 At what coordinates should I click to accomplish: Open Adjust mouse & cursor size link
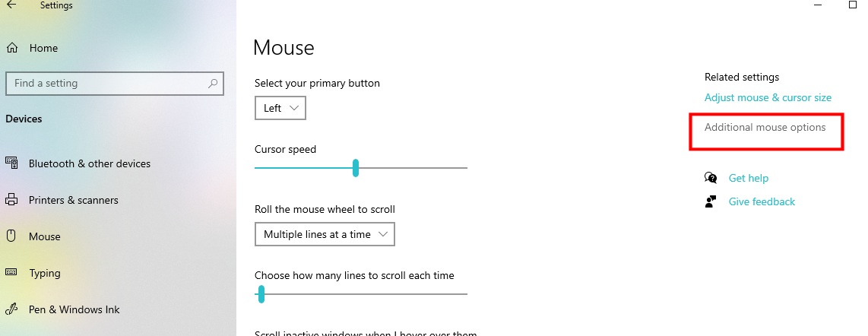pyautogui.click(x=768, y=97)
